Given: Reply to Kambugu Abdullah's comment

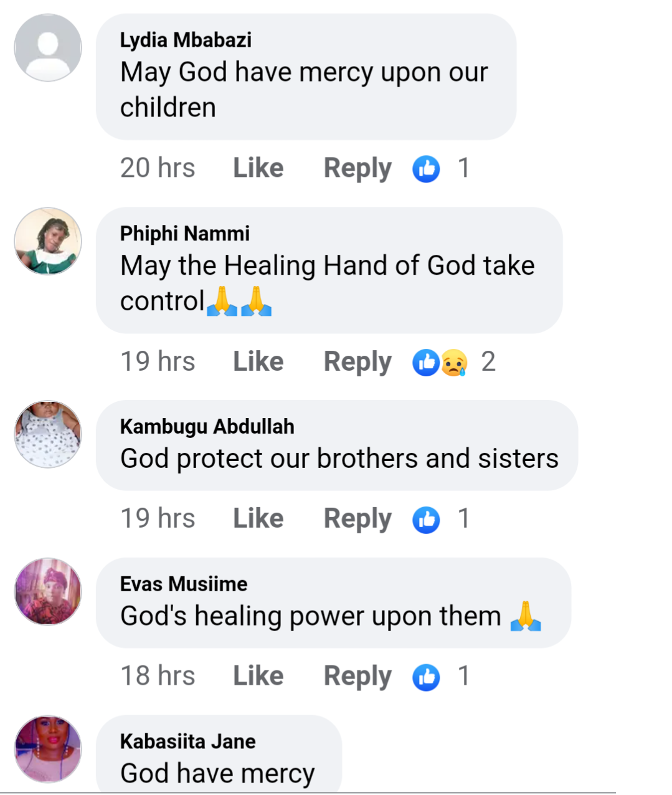Looking at the screenshot, I should [x=357, y=519].
